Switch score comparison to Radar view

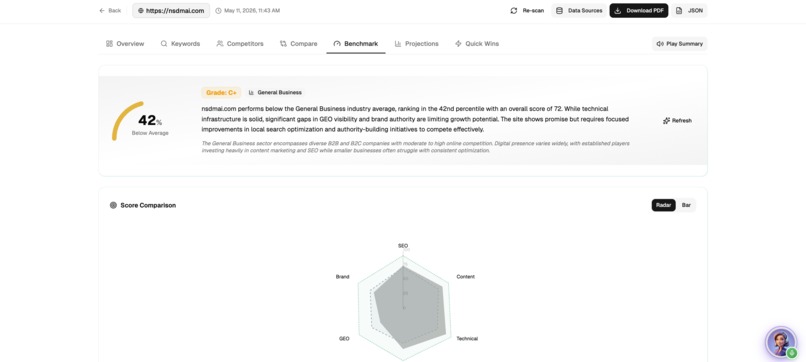click(663, 205)
